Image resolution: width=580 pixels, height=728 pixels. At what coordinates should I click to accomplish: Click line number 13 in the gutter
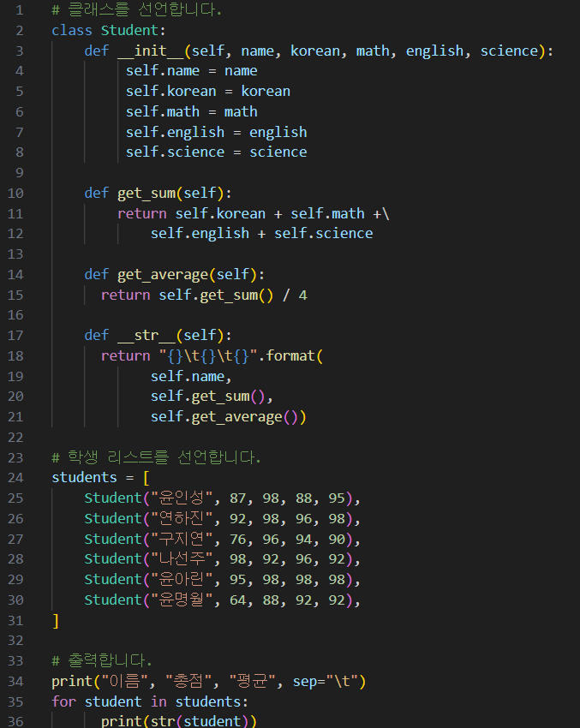15,254
